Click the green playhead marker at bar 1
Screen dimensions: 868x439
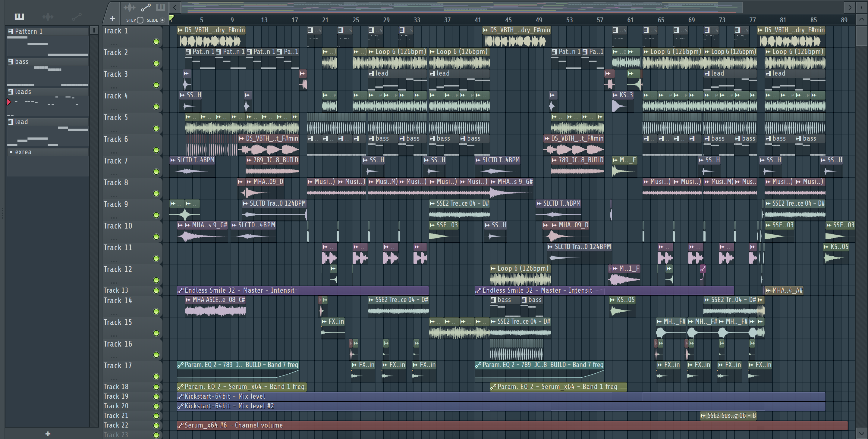point(171,18)
